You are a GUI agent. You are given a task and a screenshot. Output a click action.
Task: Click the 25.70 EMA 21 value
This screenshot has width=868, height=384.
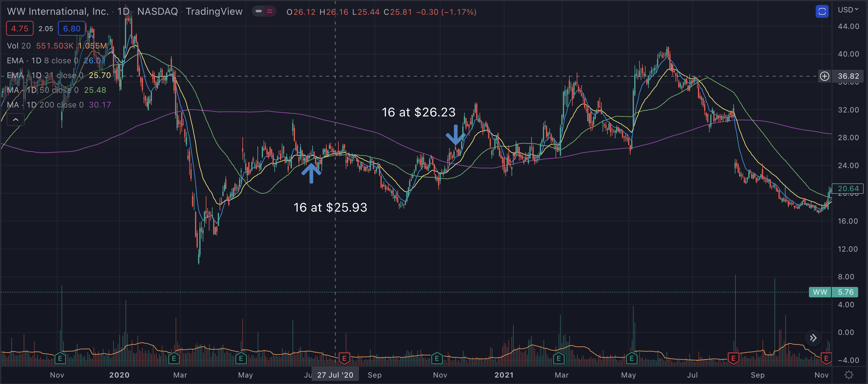pyautogui.click(x=100, y=75)
